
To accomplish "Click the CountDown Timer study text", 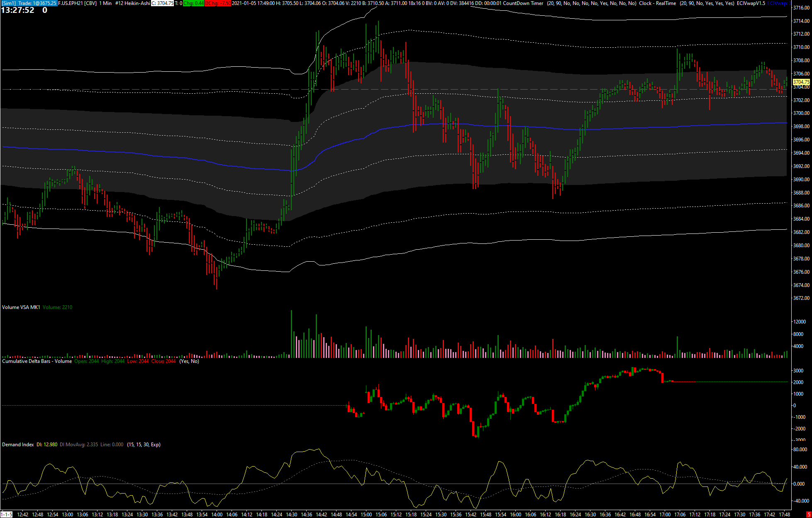I will pyautogui.click(x=523, y=3).
